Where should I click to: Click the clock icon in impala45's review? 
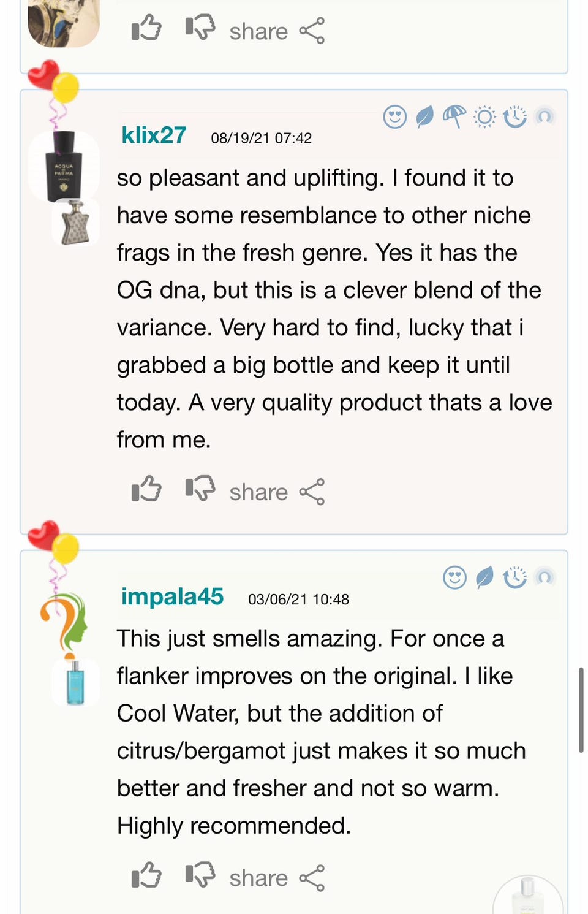[x=514, y=577]
